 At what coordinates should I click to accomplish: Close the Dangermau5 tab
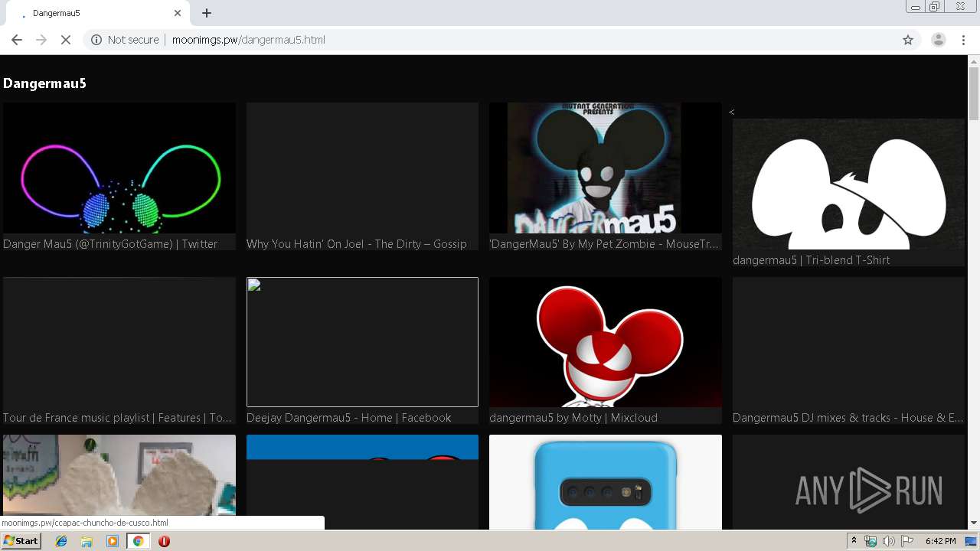[178, 13]
